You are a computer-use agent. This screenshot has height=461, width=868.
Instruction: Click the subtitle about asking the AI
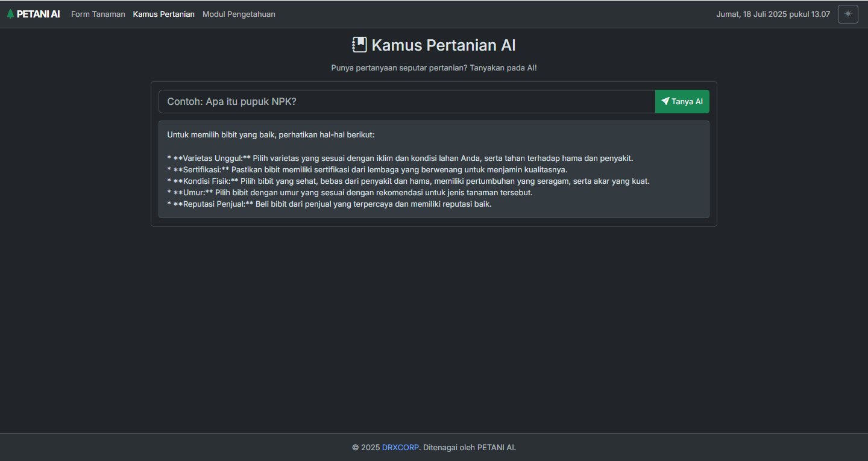tap(434, 67)
